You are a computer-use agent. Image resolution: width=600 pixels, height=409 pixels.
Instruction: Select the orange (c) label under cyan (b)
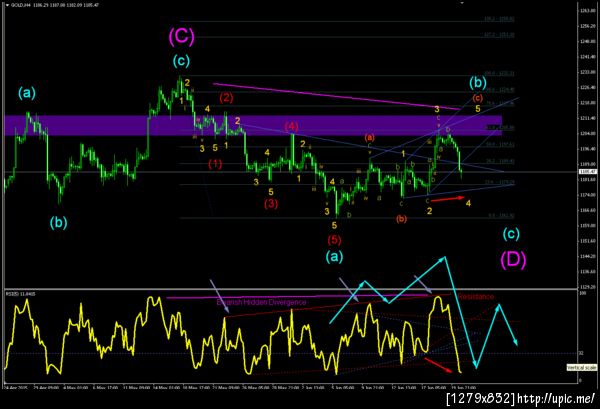tap(477, 98)
